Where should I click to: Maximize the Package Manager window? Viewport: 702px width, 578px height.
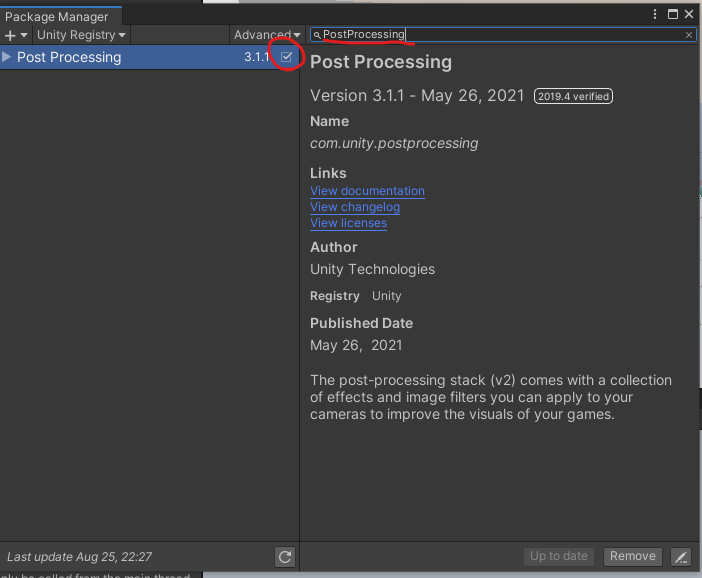[x=672, y=14]
